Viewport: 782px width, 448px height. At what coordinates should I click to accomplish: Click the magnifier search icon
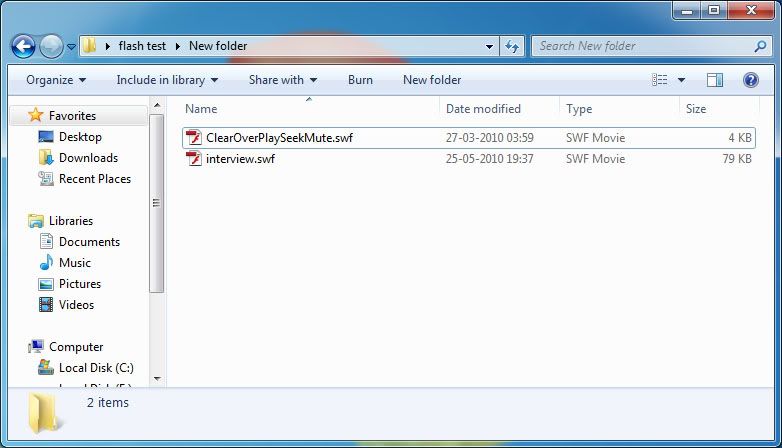point(760,46)
